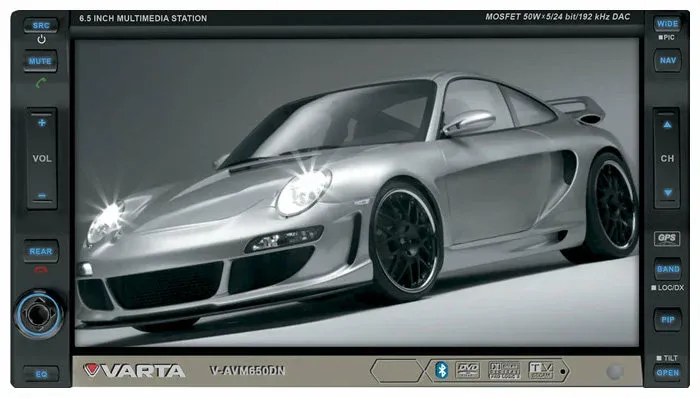The image size is (700, 398).
Task: Open the EQ equalizer button
Action: click(41, 374)
